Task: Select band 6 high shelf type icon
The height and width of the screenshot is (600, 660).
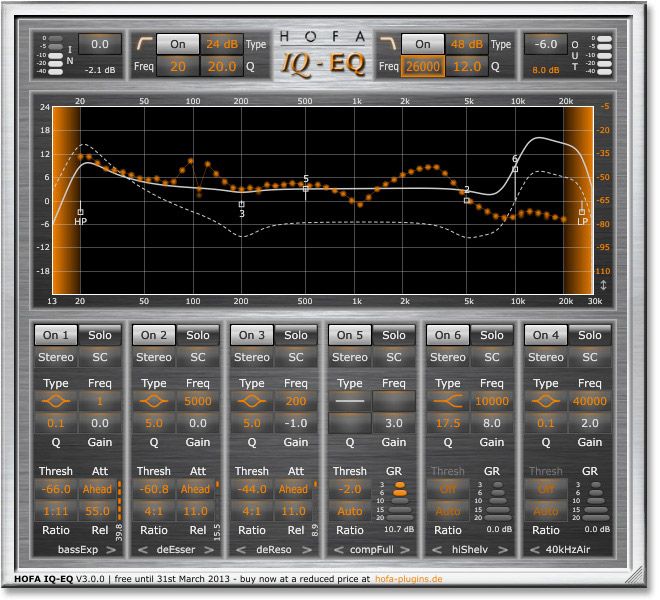Action: (x=448, y=401)
